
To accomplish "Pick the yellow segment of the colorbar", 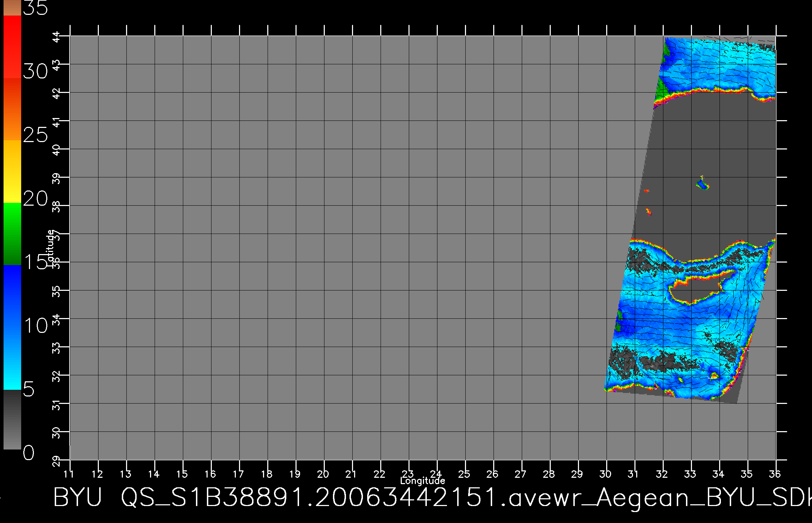I will point(12,171).
